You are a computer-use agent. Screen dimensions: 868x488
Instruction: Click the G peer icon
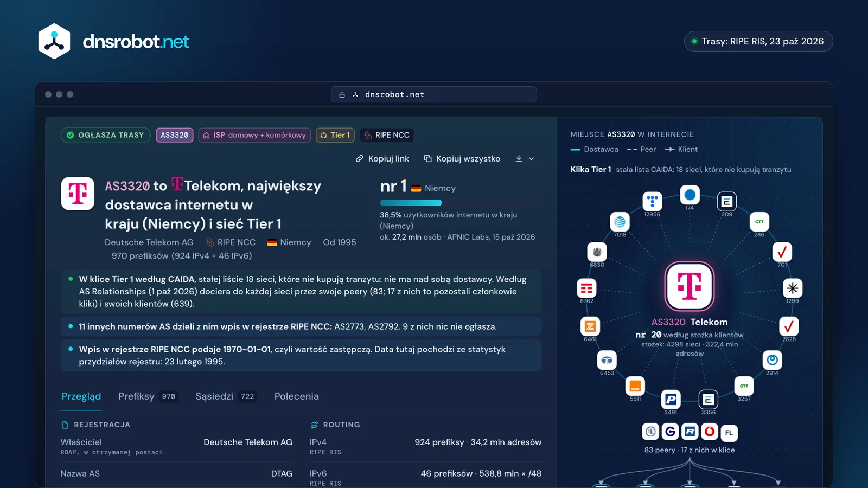coord(671,432)
